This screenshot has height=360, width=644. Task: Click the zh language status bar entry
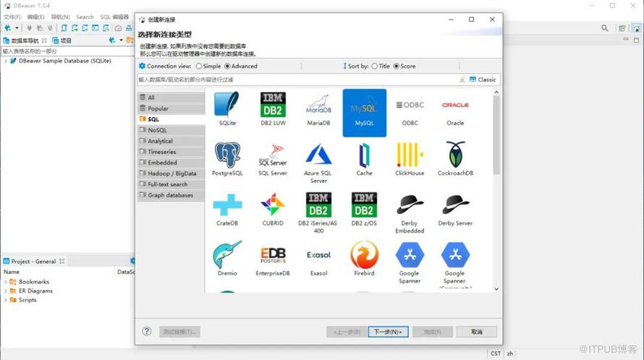pos(509,353)
